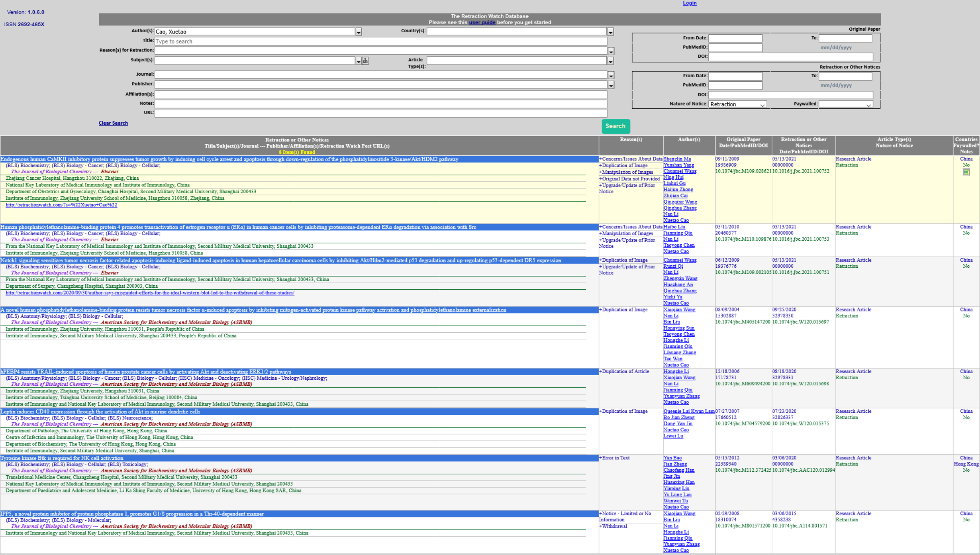The height and width of the screenshot is (555, 980).
Task: Open the Paywalled selector
Action: [x=845, y=104]
